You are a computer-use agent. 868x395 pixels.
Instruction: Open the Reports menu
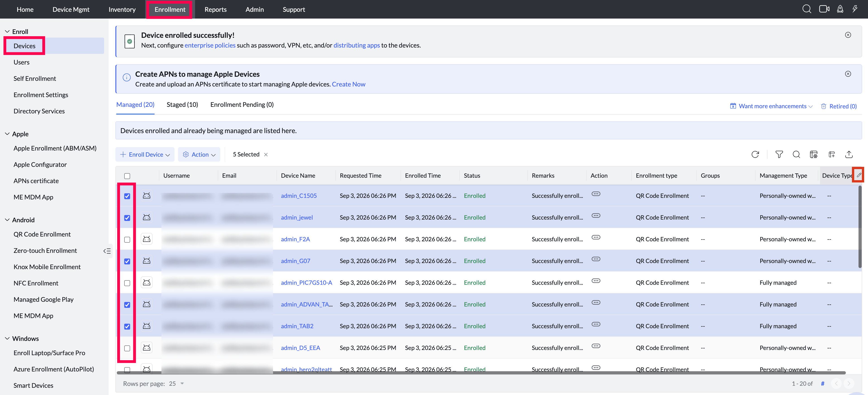pos(215,10)
